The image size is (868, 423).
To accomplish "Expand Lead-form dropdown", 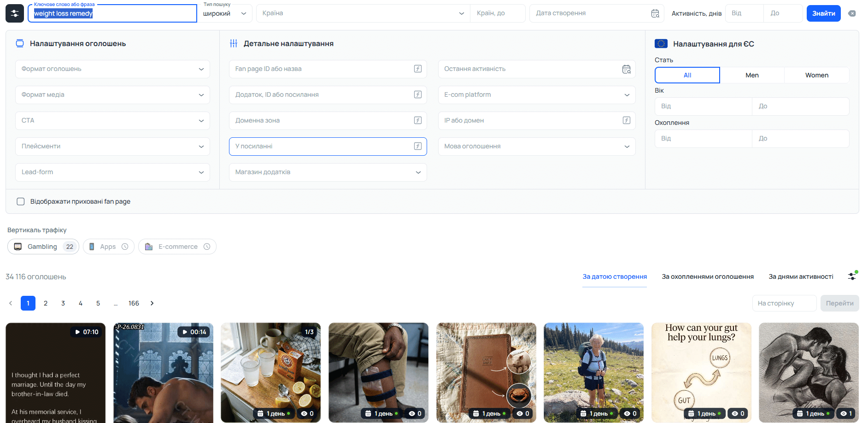I will click(112, 172).
